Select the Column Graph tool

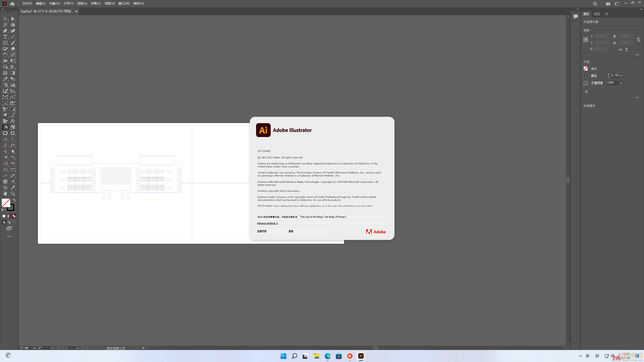coord(13,85)
